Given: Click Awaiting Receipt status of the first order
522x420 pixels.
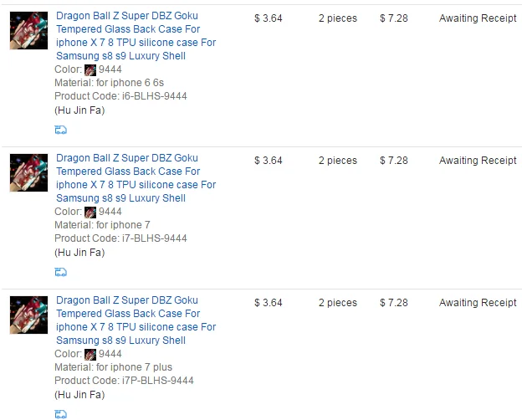Looking at the screenshot, I should point(478,18).
